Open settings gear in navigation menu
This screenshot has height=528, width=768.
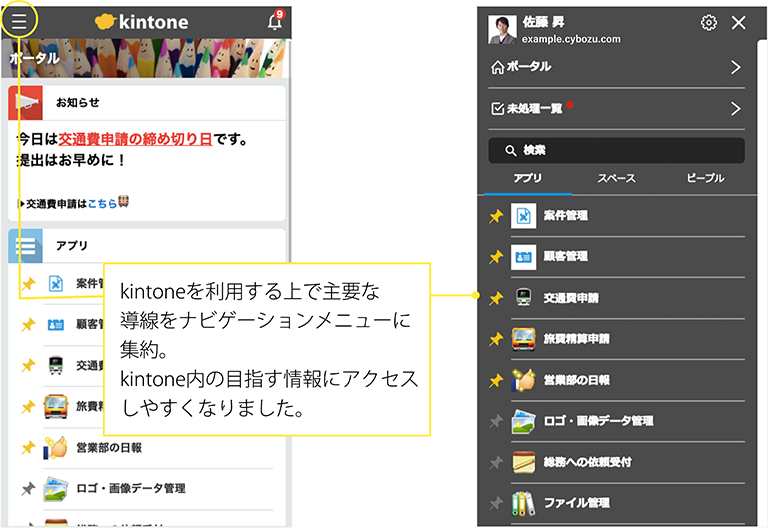click(708, 23)
